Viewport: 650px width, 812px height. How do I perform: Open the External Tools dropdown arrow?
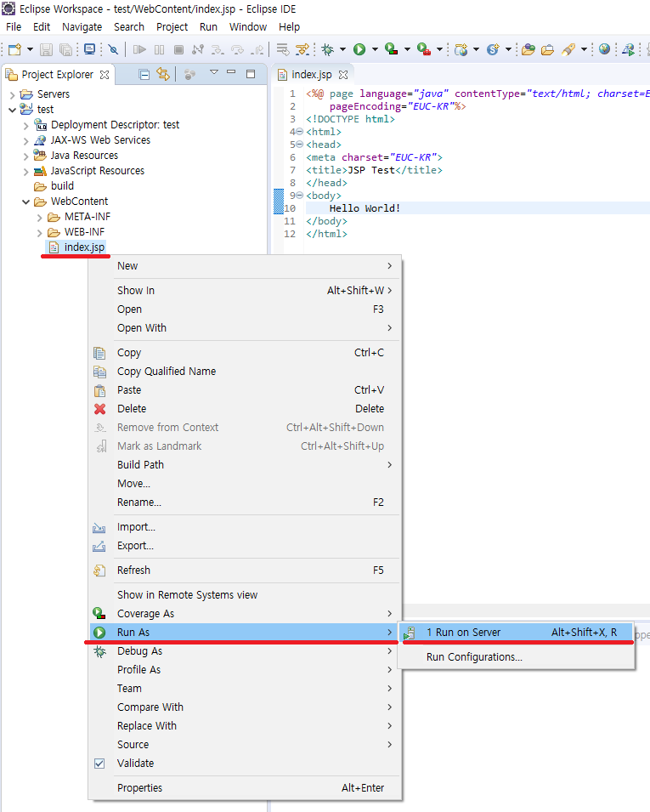pos(439,49)
